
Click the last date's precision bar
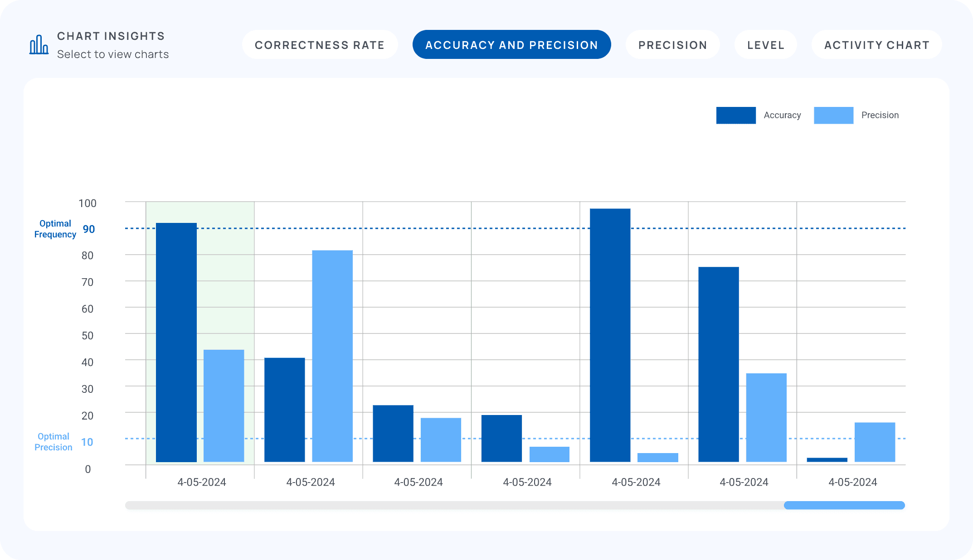[x=875, y=442]
